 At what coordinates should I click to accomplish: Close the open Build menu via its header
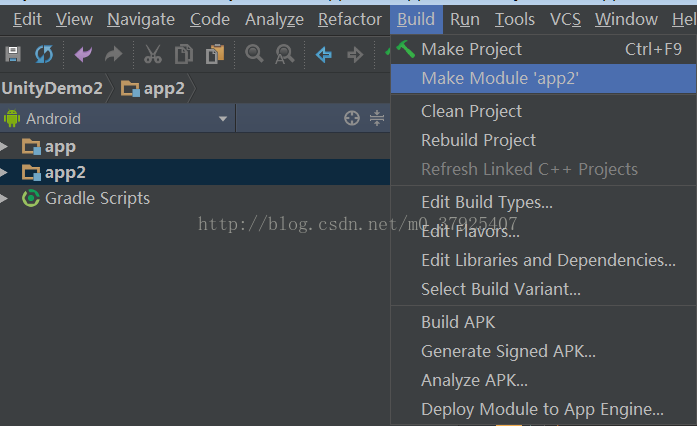(x=416, y=20)
